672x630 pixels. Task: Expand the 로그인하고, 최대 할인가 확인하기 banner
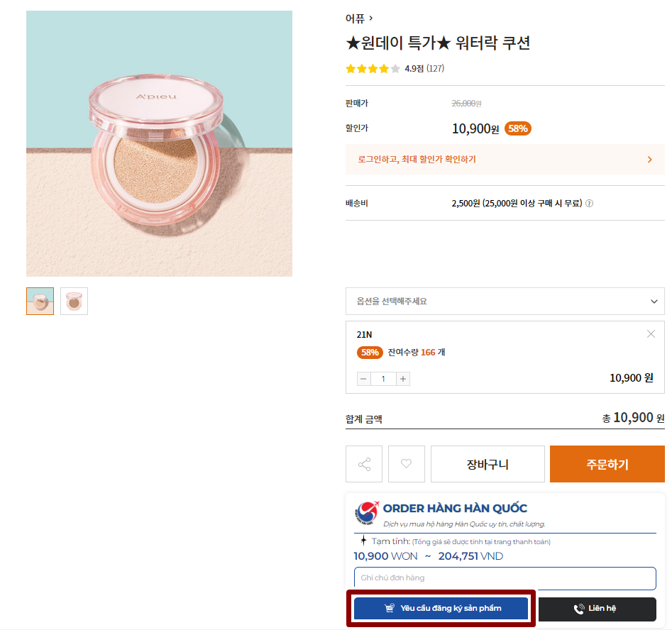tap(505, 160)
